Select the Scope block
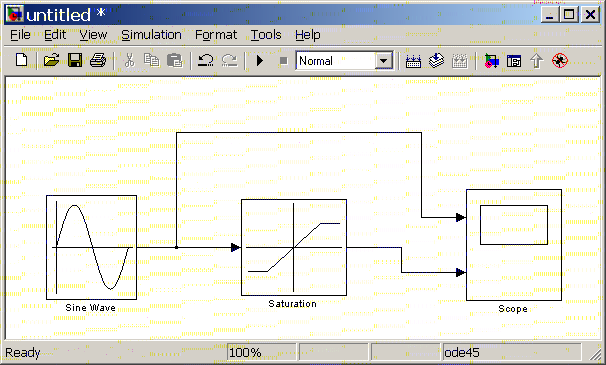The width and height of the screenshot is (606, 365). (x=514, y=245)
